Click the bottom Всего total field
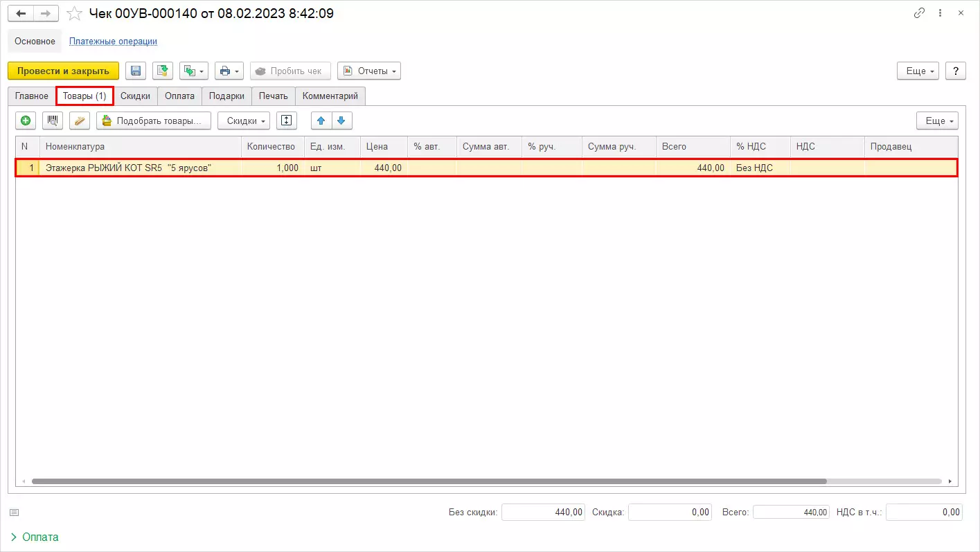 pos(791,512)
